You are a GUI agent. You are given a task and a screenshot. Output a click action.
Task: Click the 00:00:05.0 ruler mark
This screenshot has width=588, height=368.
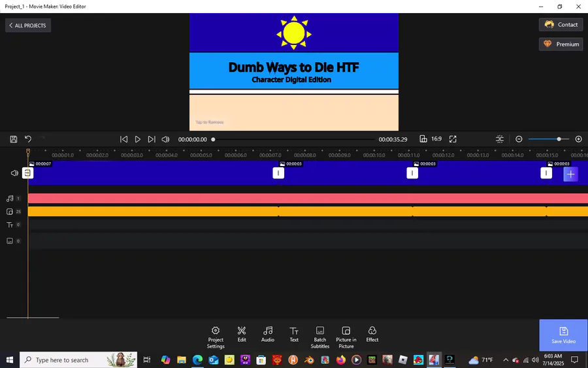coord(201,155)
